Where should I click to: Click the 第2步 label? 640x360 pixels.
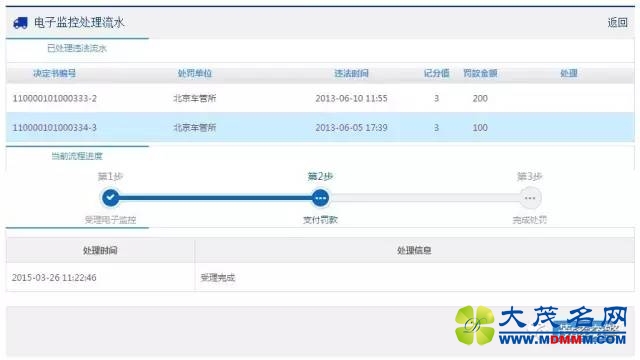[320, 176]
